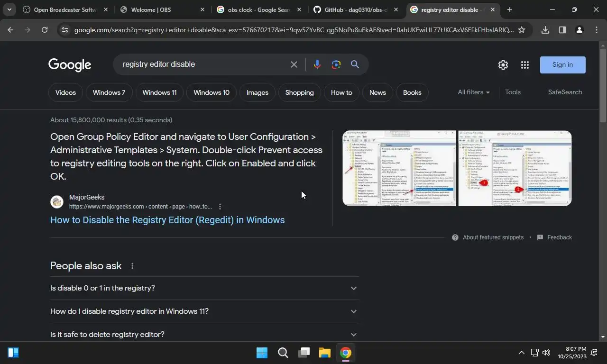Go back to the previous page
607x364 pixels.
(10, 30)
